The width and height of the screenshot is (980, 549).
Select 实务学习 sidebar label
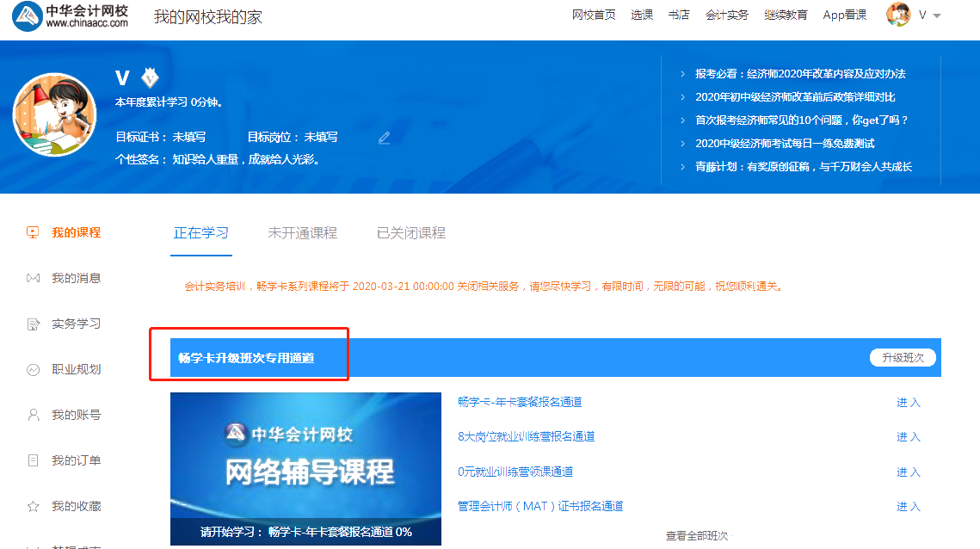click(77, 324)
